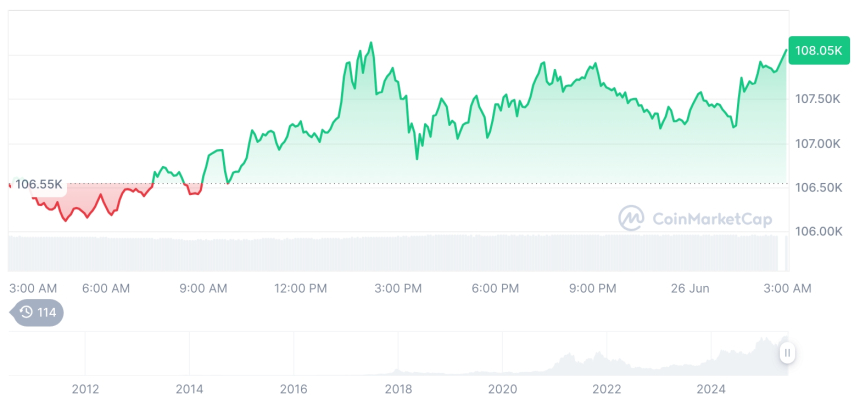Click the 2016 year label in the navigator

click(293, 389)
